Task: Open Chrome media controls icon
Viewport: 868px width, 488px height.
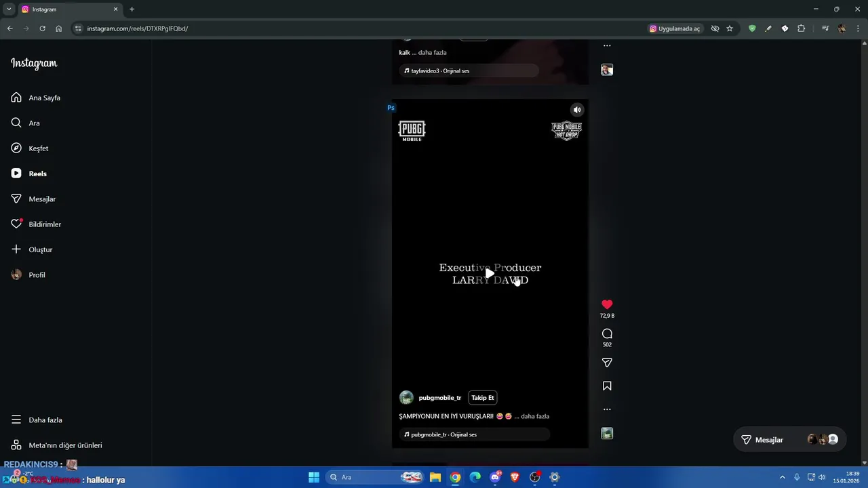Action: click(x=825, y=28)
